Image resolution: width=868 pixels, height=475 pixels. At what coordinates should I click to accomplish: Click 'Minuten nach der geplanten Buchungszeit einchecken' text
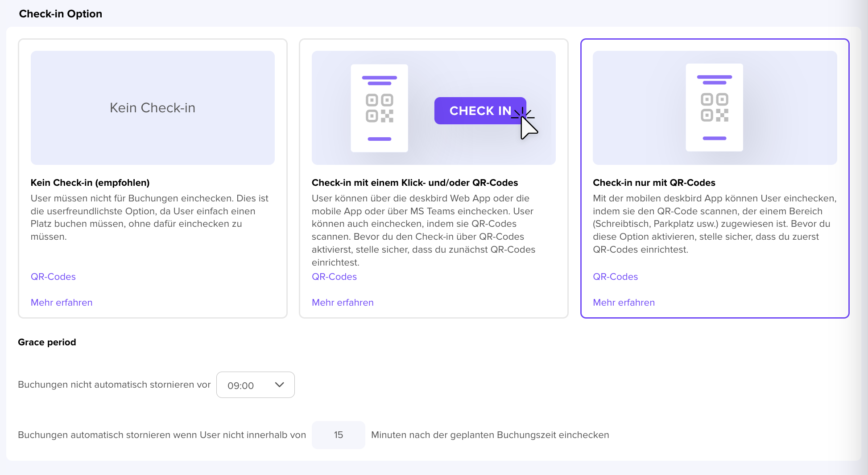[x=490, y=435]
